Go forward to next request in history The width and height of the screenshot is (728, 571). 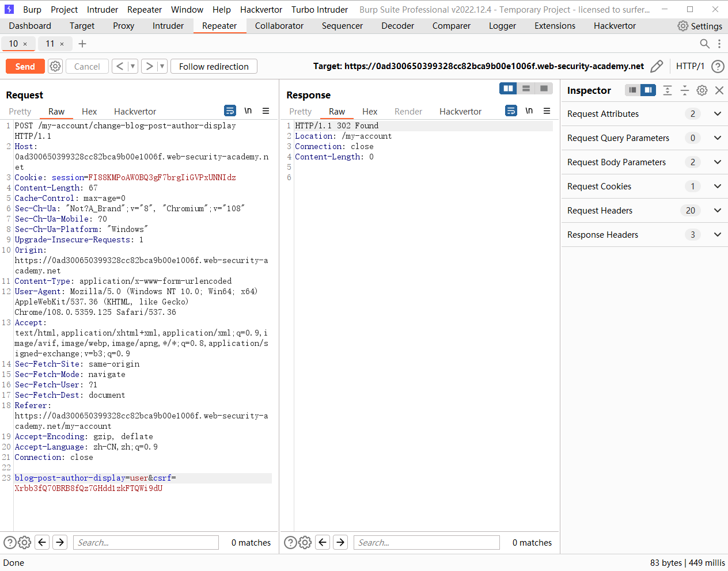coord(149,66)
